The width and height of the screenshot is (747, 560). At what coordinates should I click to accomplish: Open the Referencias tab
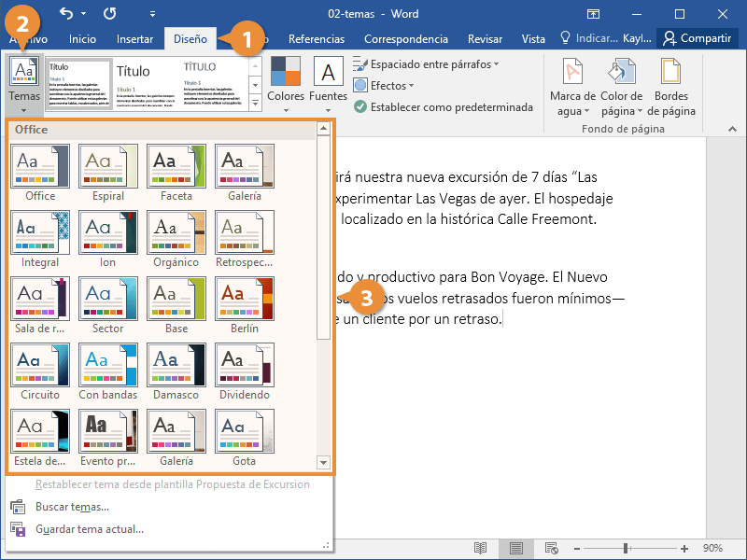317,38
